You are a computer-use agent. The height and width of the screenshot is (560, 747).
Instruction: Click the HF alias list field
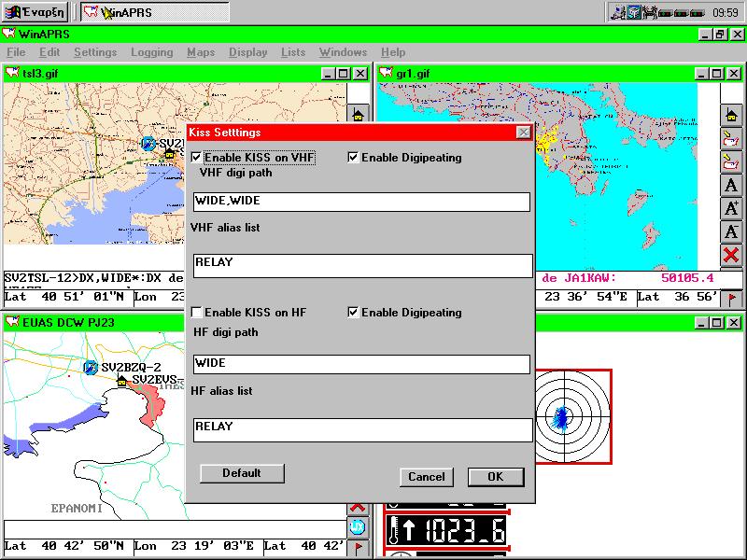click(362, 430)
